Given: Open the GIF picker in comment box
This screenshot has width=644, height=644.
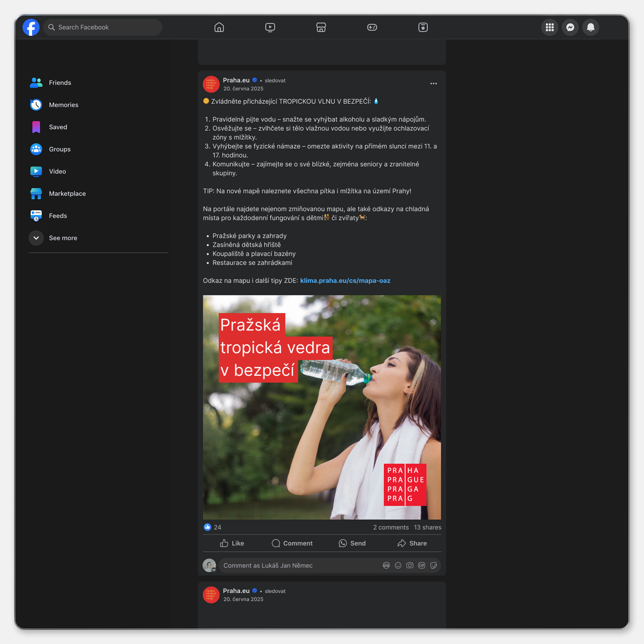Looking at the screenshot, I should (422, 565).
